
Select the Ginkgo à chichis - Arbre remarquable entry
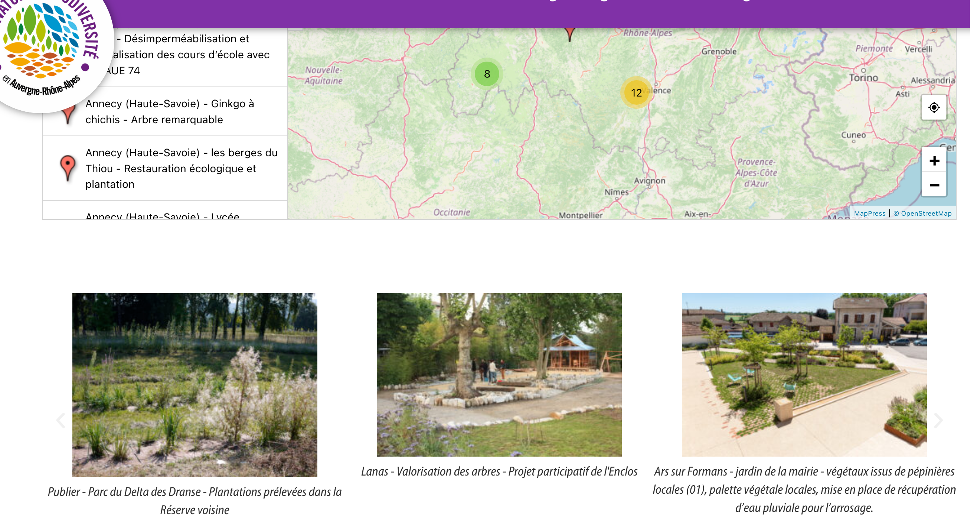click(x=165, y=111)
